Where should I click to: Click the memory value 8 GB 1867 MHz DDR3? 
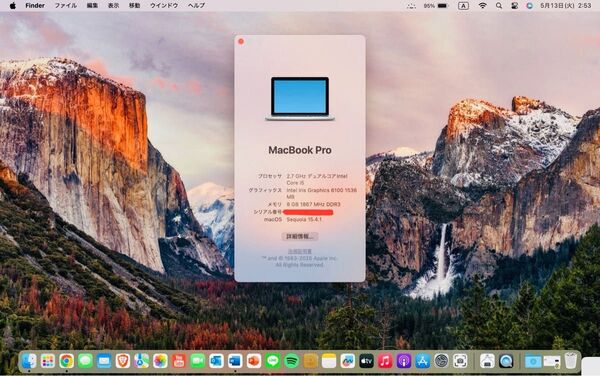[x=313, y=205]
